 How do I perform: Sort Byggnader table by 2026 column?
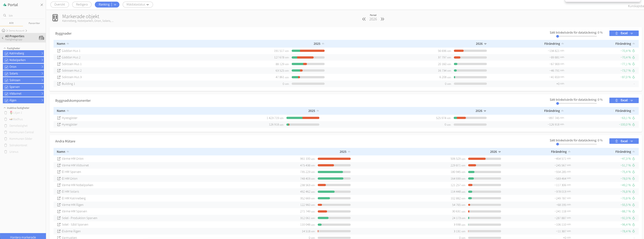(x=481, y=44)
